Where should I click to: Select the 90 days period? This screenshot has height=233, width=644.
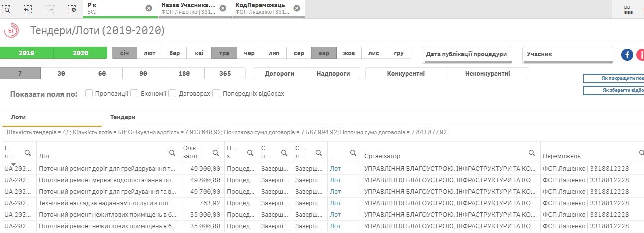[x=143, y=73]
